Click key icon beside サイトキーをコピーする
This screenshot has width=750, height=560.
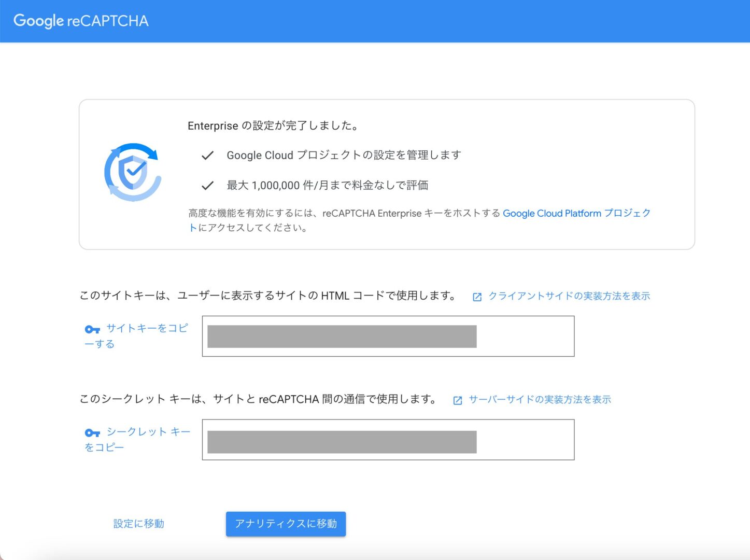92,329
